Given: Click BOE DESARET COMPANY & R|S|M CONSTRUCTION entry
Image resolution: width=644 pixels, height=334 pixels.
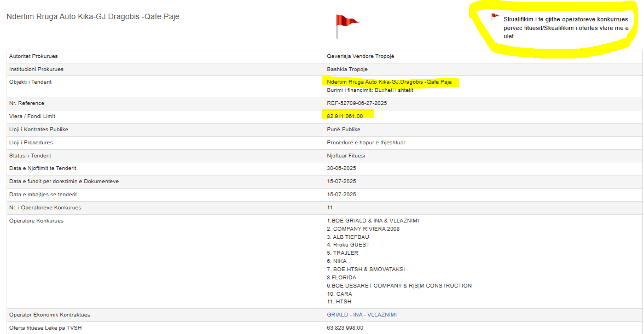Looking at the screenshot, I should tap(399, 285).
